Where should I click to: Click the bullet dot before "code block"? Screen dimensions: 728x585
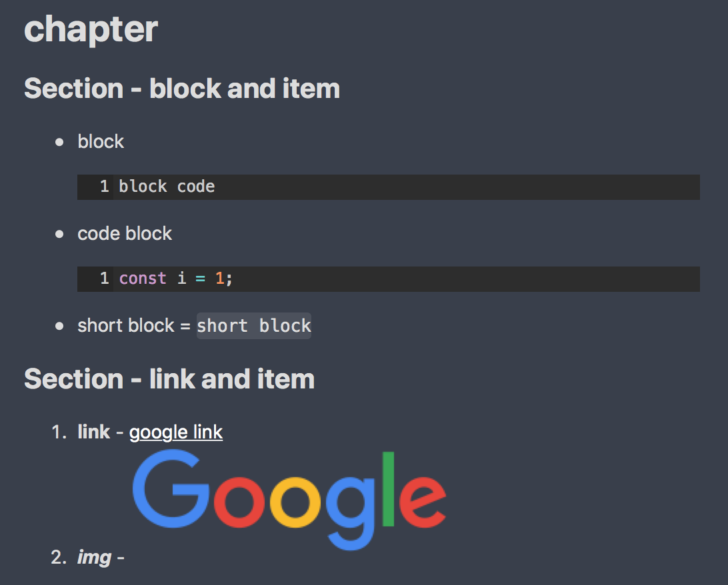60,234
